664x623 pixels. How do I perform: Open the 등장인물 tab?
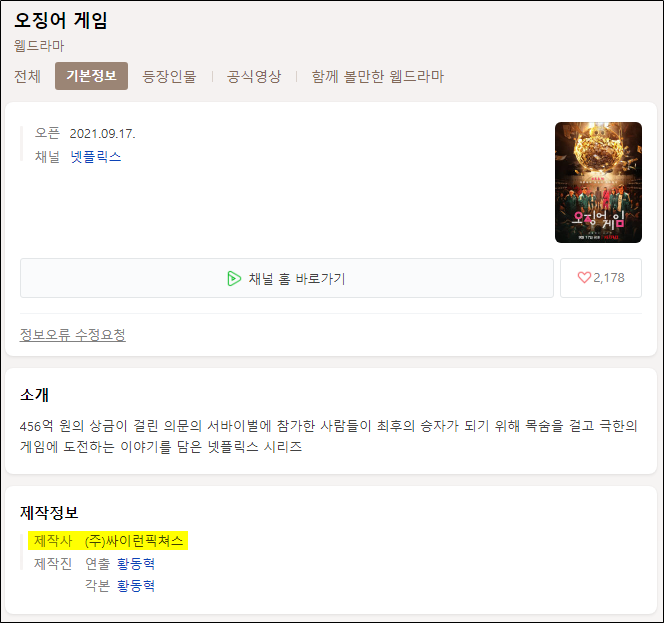pyautogui.click(x=169, y=76)
